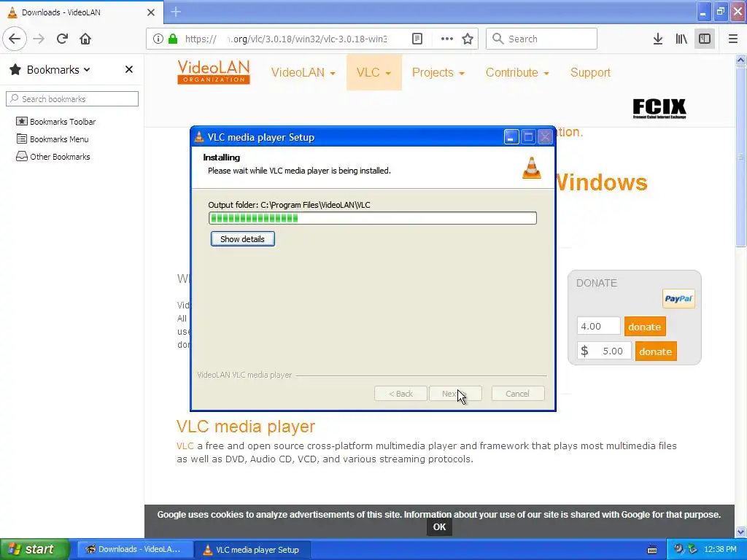Show site information via the info icon
Screen dimensions: 747x560
pyautogui.click(x=158, y=39)
